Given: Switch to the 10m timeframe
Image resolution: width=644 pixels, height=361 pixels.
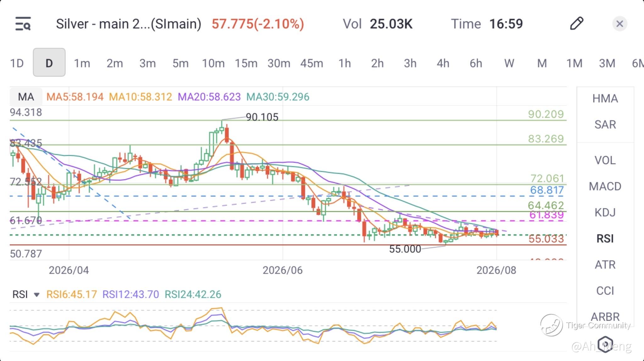Looking at the screenshot, I should coord(213,63).
